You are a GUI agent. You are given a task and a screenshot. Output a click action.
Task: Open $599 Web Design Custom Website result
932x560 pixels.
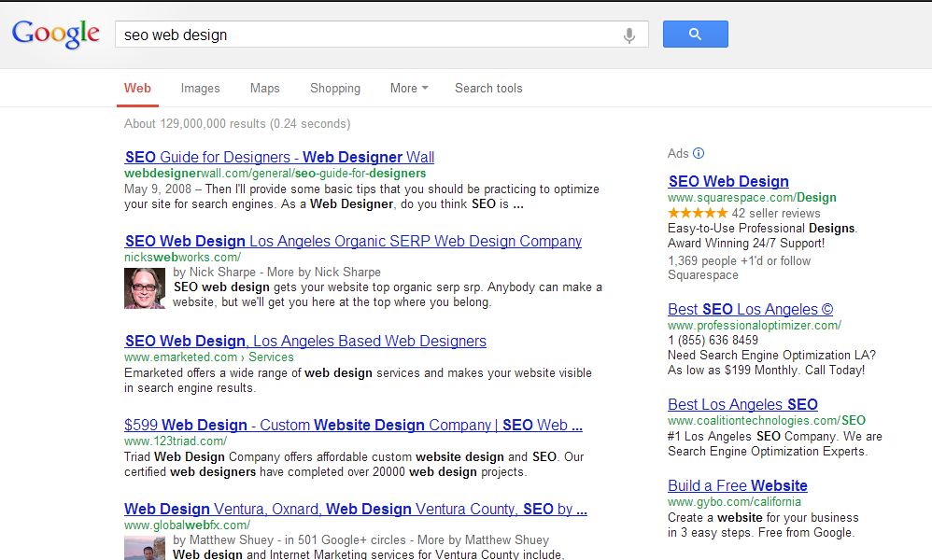pos(353,426)
